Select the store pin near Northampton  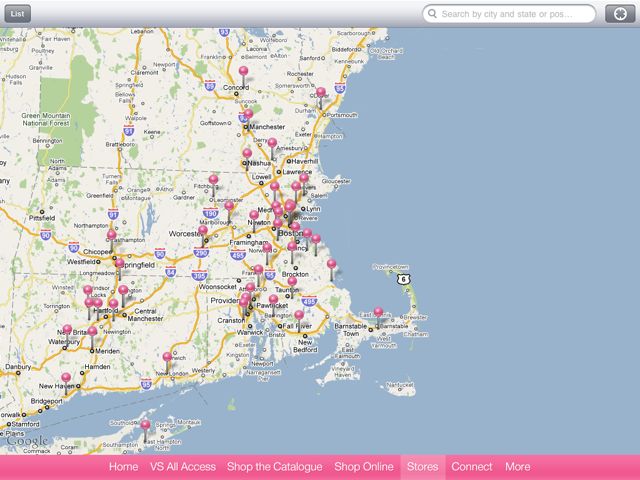point(111,235)
